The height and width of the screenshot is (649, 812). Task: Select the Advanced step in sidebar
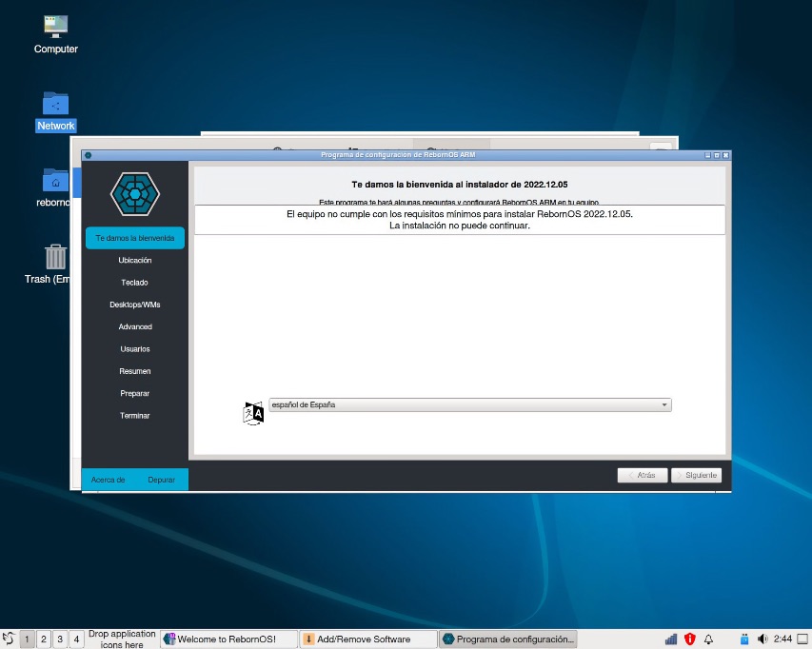click(134, 327)
